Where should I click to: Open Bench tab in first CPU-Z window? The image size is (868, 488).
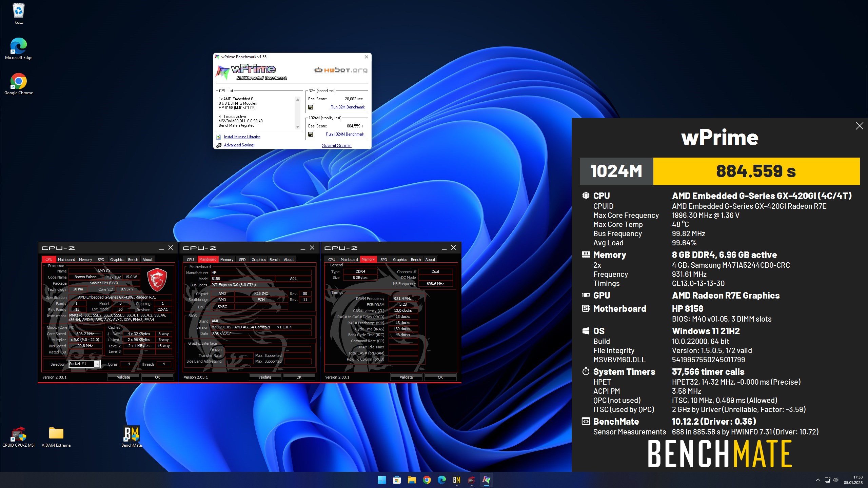[133, 260]
